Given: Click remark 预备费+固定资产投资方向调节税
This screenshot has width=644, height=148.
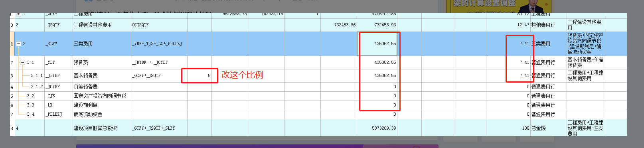Looking at the screenshot, I should tap(586, 44).
